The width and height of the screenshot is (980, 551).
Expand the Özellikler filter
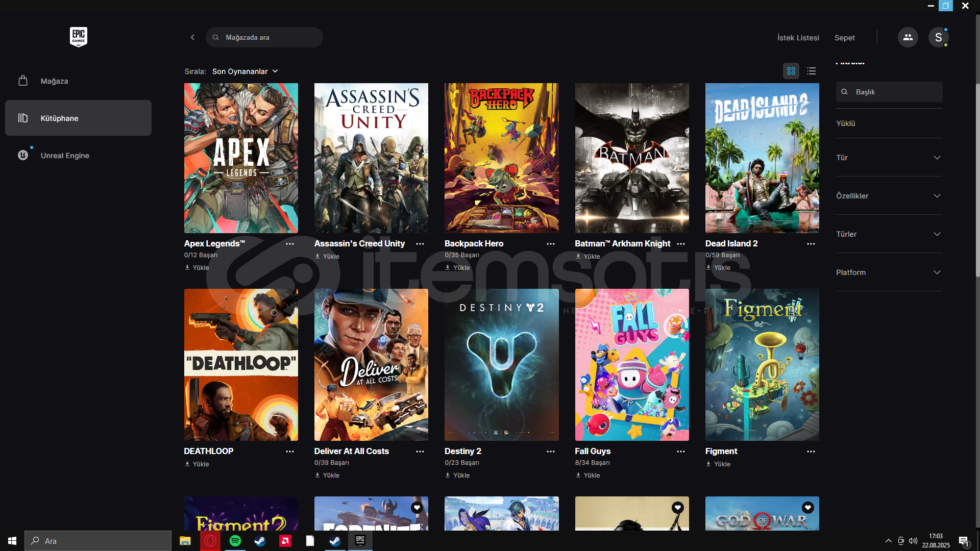(x=889, y=196)
